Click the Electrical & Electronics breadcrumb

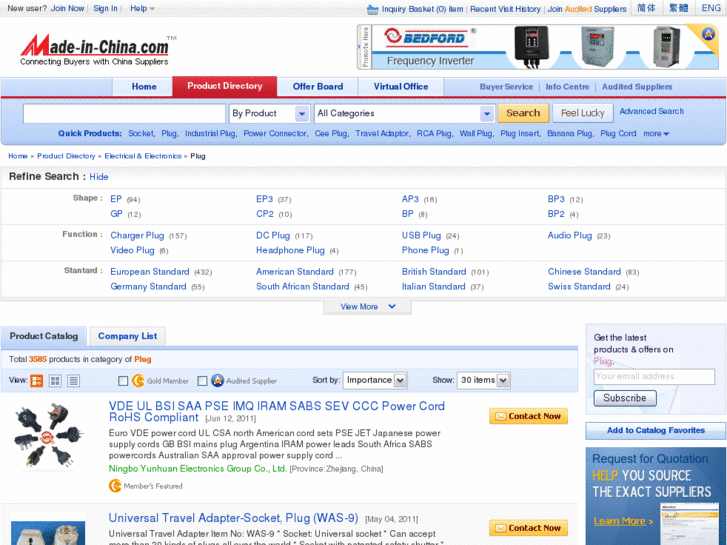pyautogui.click(x=143, y=156)
